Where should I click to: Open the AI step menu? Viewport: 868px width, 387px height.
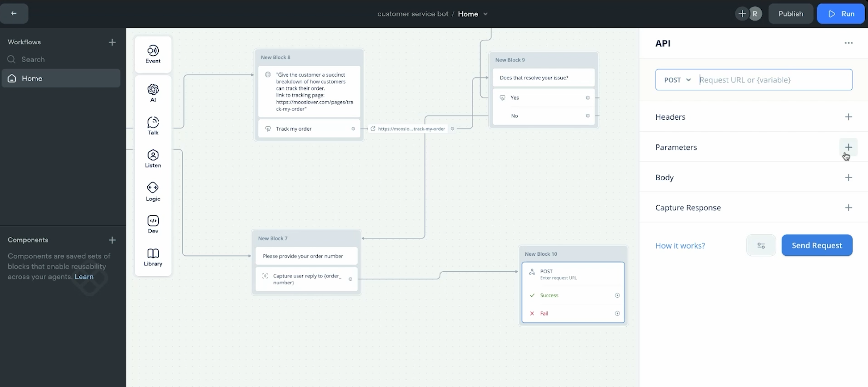click(153, 93)
